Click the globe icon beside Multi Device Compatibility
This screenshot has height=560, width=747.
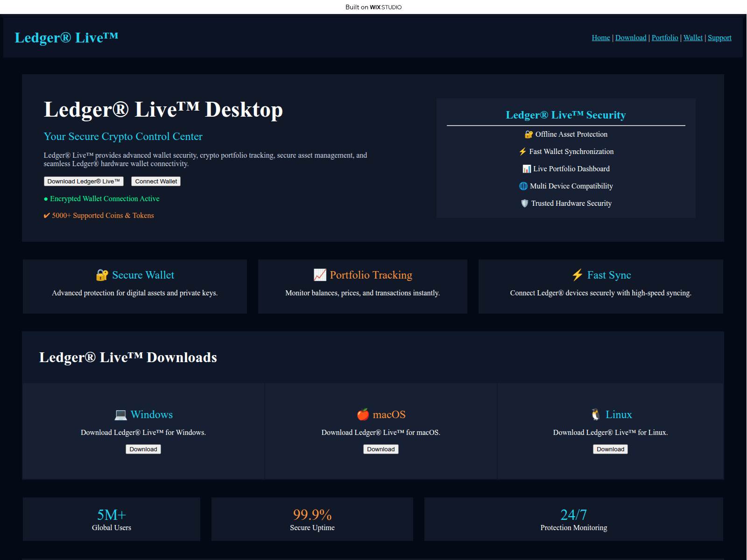point(523,186)
